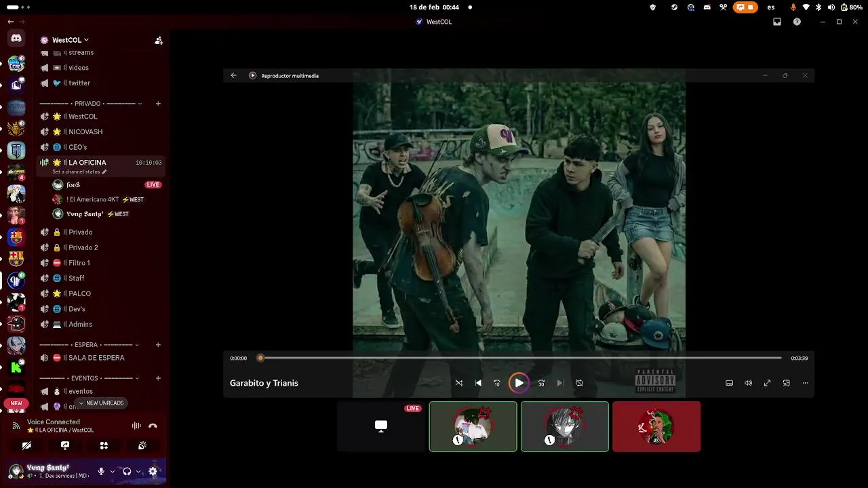Select the live screen share tile

pyautogui.click(x=381, y=426)
